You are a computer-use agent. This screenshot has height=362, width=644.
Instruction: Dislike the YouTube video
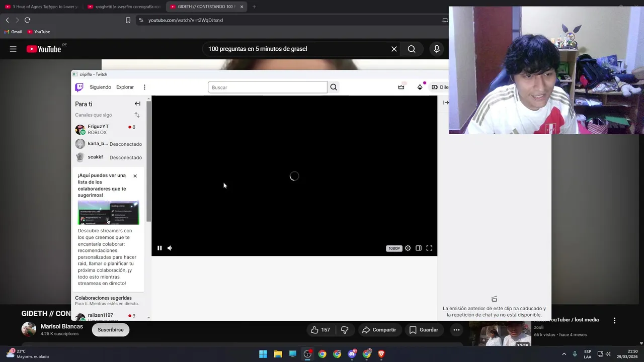pyautogui.click(x=345, y=330)
